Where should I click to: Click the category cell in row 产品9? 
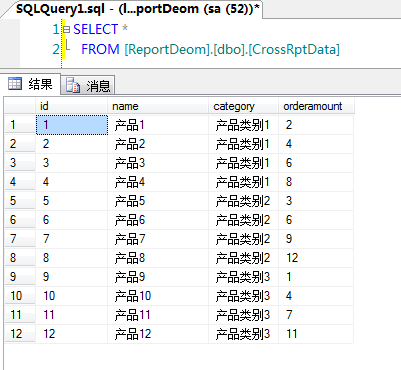point(243,277)
